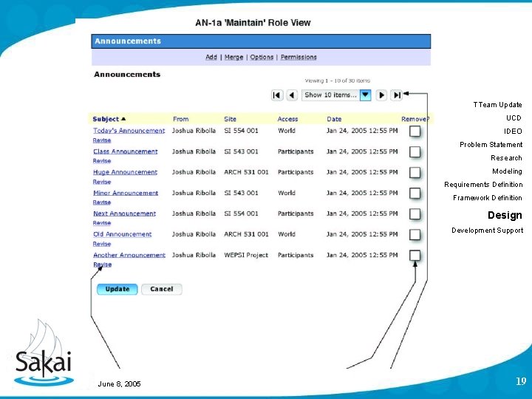Sort by Subject ascending arrow
Screen dimensions: 532x399
pyautogui.click(x=123, y=119)
